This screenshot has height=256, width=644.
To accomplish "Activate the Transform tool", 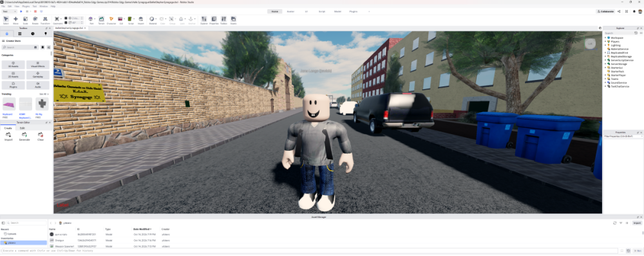I will coord(45,21).
